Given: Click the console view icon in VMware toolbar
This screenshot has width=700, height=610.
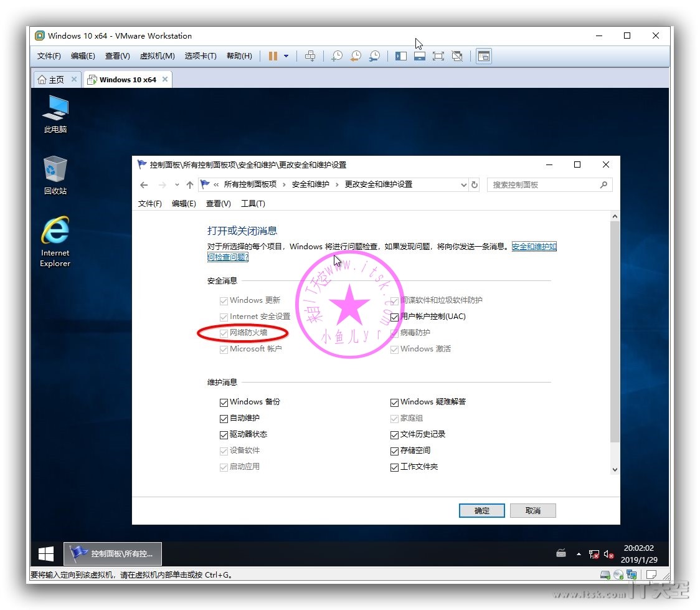Looking at the screenshot, I should click(484, 56).
